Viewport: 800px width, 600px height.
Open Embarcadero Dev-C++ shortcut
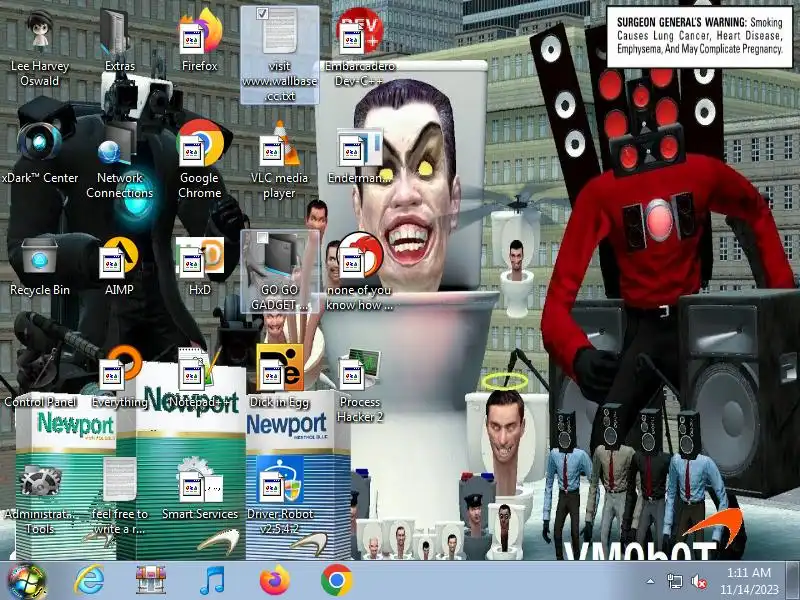point(359,47)
